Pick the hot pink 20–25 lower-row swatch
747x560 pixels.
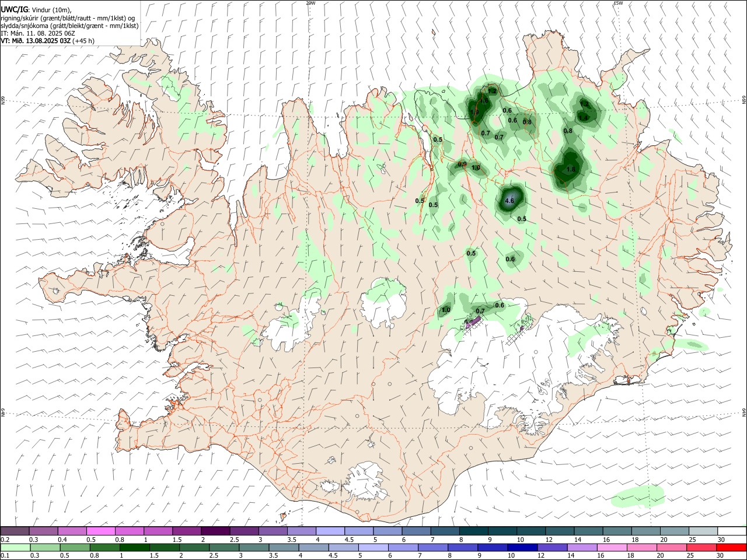coord(671,547)
